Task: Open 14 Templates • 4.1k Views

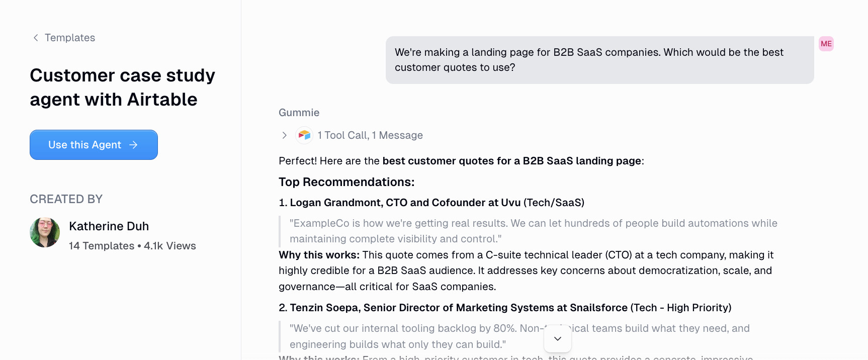Action: pyautogui.click(x=132, y=246)
